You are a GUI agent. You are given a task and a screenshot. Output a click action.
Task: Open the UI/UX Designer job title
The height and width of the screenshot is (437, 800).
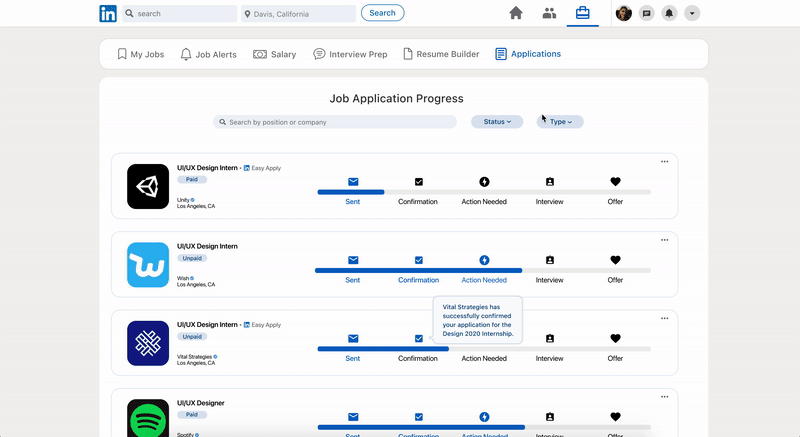(x=201, y=403)
